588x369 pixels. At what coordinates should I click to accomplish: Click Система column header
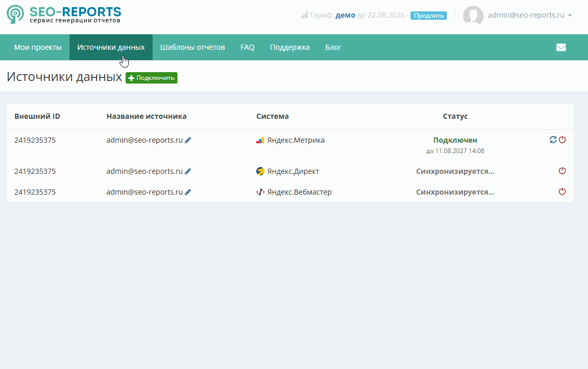coord(272,116)
